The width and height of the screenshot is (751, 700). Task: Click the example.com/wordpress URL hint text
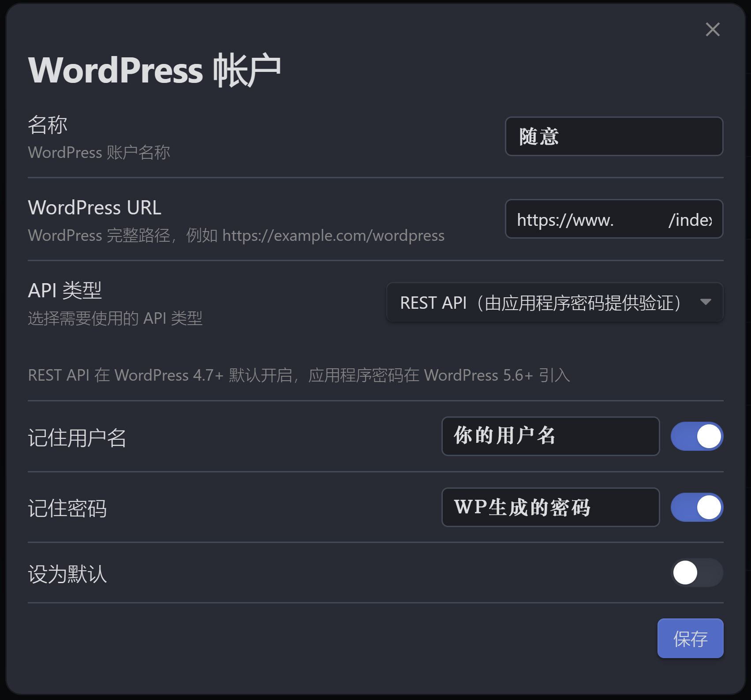[x=333, y=236]
